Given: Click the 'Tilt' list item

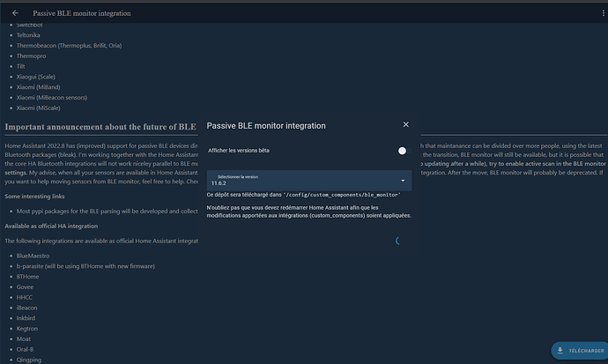Looking at the screenshot, I should click(20, 66).
